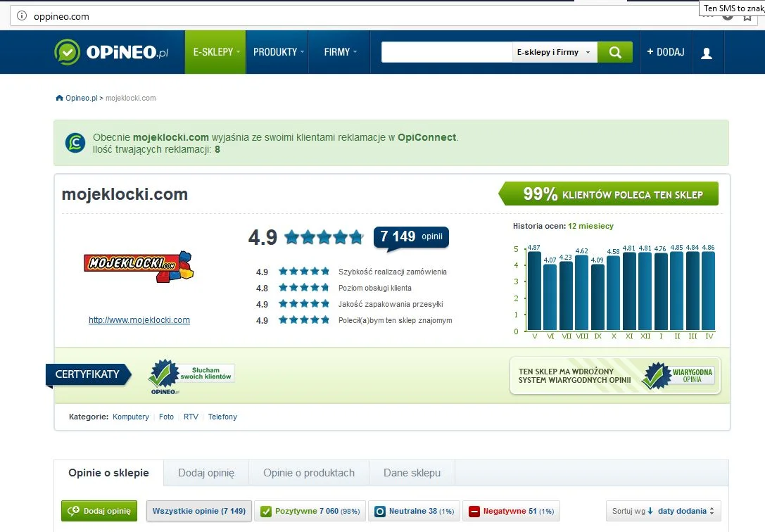Open the 'Foto' category link
Image resolution: width=765 pixels, height=532 pixels.
click(166, 417)
